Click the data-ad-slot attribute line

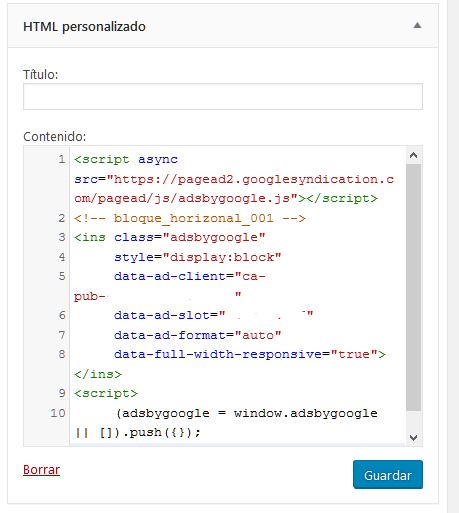pyautogui.click(x=213, y=315)
